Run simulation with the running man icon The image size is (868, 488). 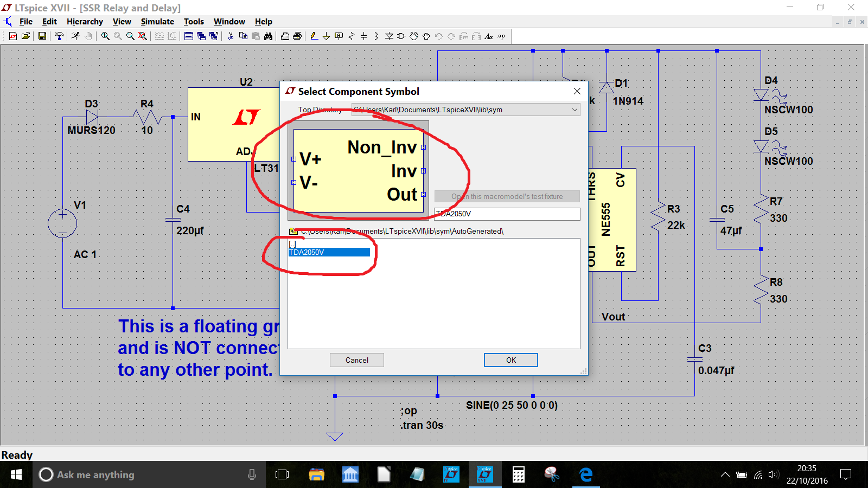click(75, 36)
